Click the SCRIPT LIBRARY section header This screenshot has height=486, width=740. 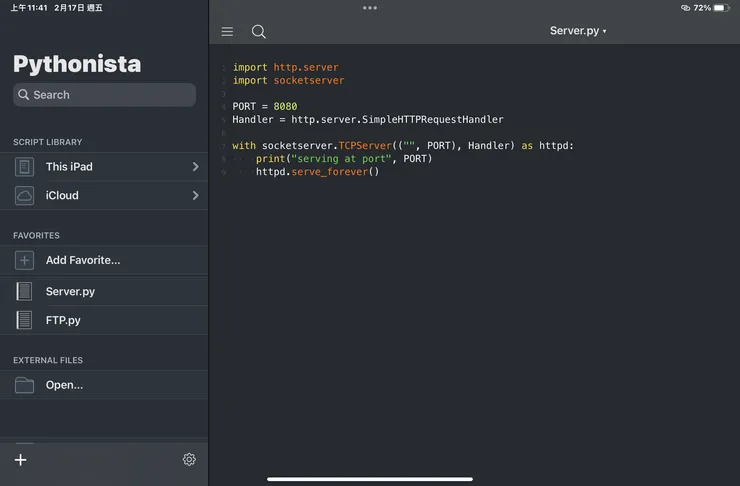[48, 142]
